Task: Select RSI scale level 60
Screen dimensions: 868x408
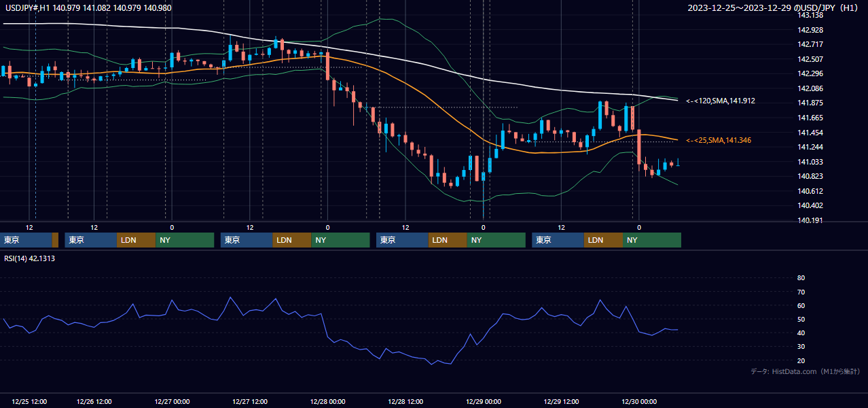Action: click(x=801, y=305)
